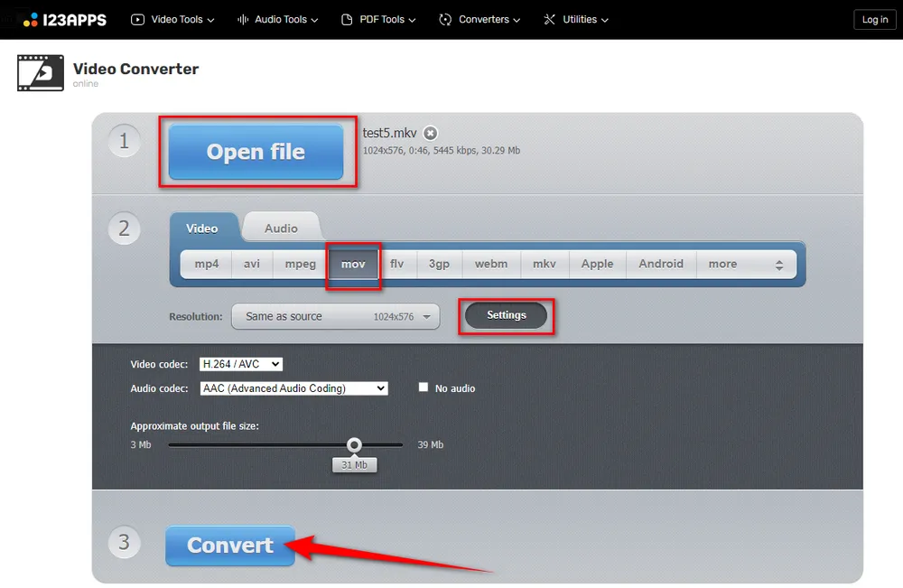The width and height of the screenshot is (903, 588).
Task: Open the Audio codec dropdown
Action: click(293, 388)
